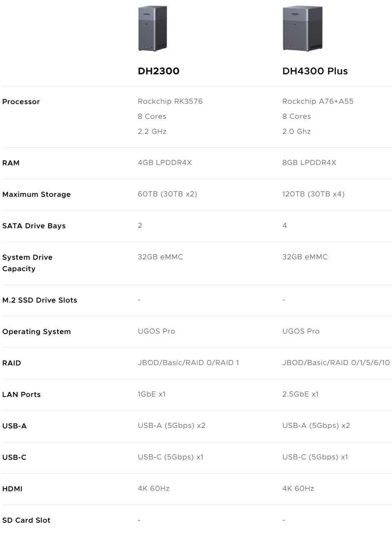Click the Operating System row label
392x537 pixels.
click(x=36, y=332)
